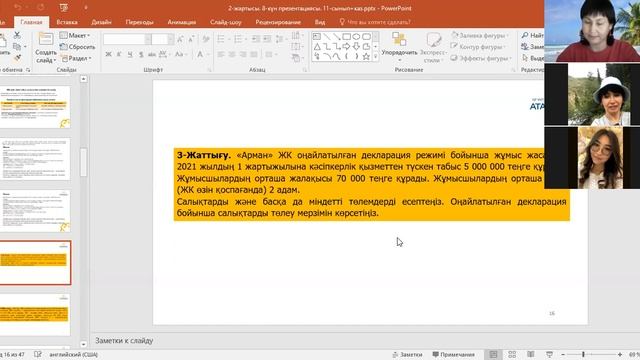Switch to the Анимация tab

pos(182,22)
